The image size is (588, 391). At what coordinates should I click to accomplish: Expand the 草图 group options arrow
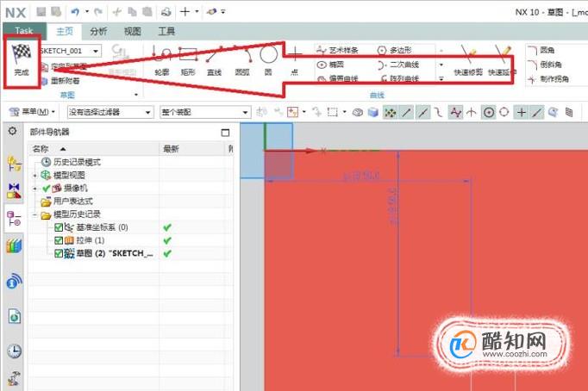[x=136, y=95]
